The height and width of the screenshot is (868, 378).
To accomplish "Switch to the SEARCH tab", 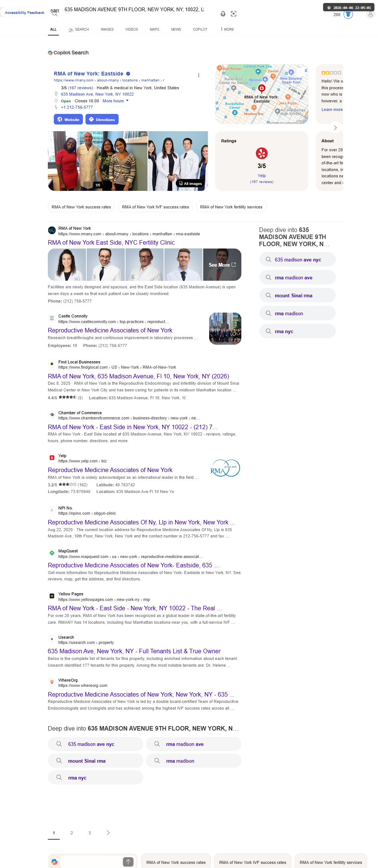I will (79, 29).
